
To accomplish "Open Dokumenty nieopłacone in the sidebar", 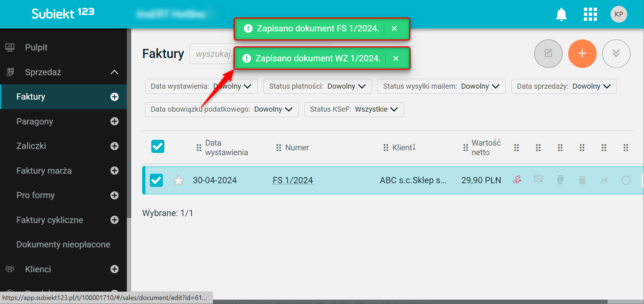I will (x=63, y=245).
